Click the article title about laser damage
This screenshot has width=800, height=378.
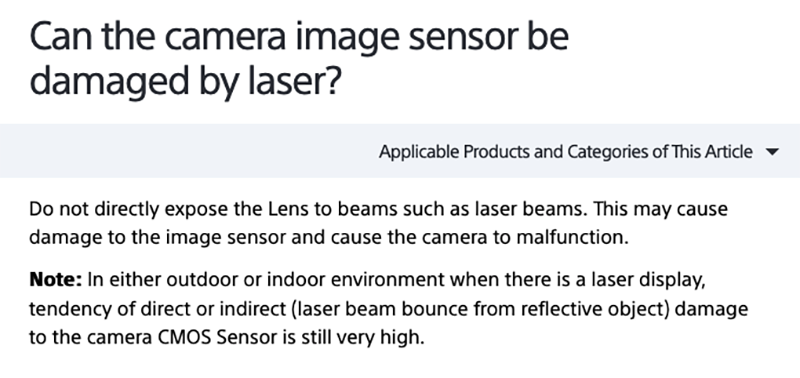[x=299, y=59]
